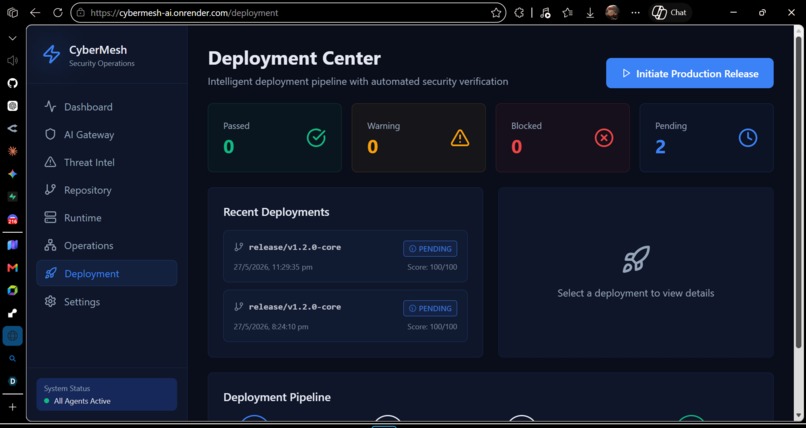Open browser extensions puzzle icon
Image resolution: width=806 pixels, height=428 pixels.
tap(519, 13)
